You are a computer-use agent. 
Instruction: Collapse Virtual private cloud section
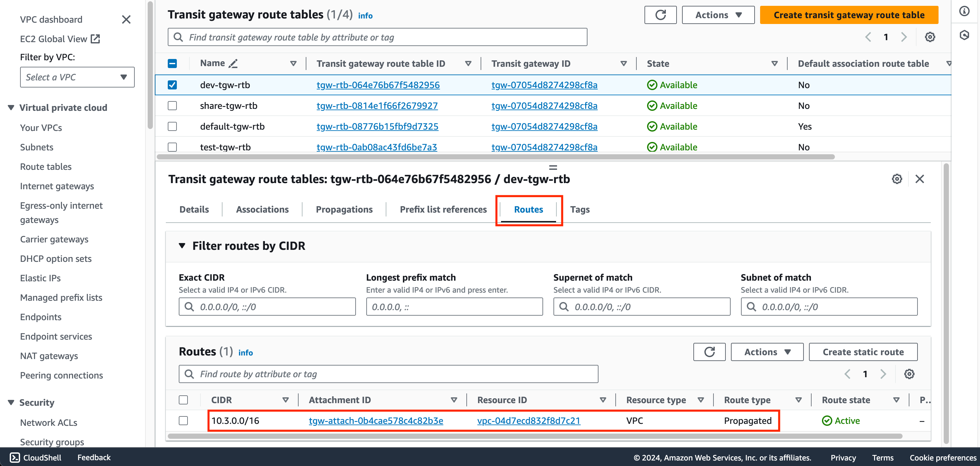(11, 108)
